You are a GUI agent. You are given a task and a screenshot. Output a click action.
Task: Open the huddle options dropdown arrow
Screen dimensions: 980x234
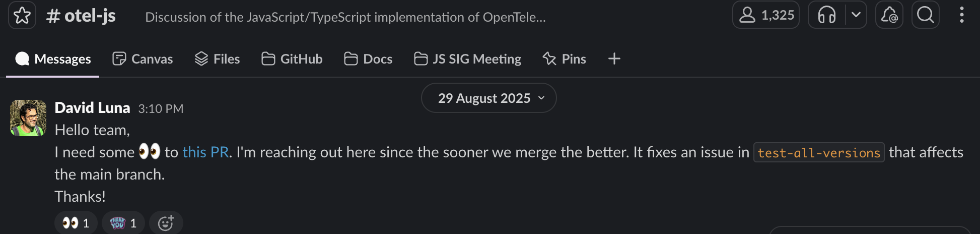(856, 15)
